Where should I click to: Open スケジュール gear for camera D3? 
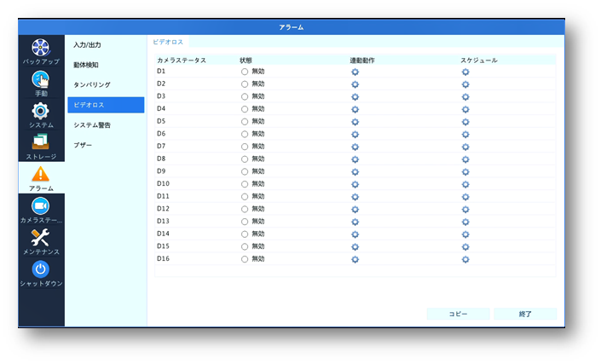[465, 97]
